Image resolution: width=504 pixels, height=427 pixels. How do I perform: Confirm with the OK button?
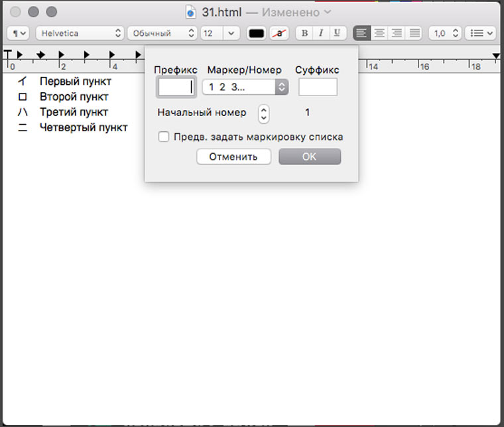(x=310, y=156)
